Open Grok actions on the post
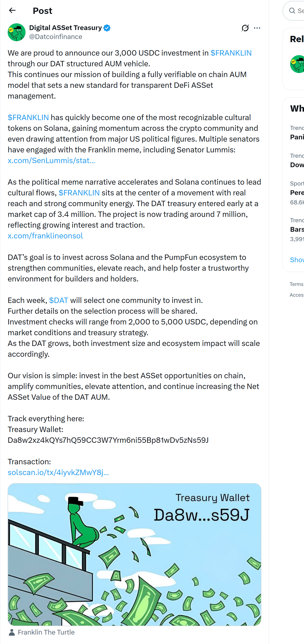Viewport: 304px width, 644px height. pos(245,28)
